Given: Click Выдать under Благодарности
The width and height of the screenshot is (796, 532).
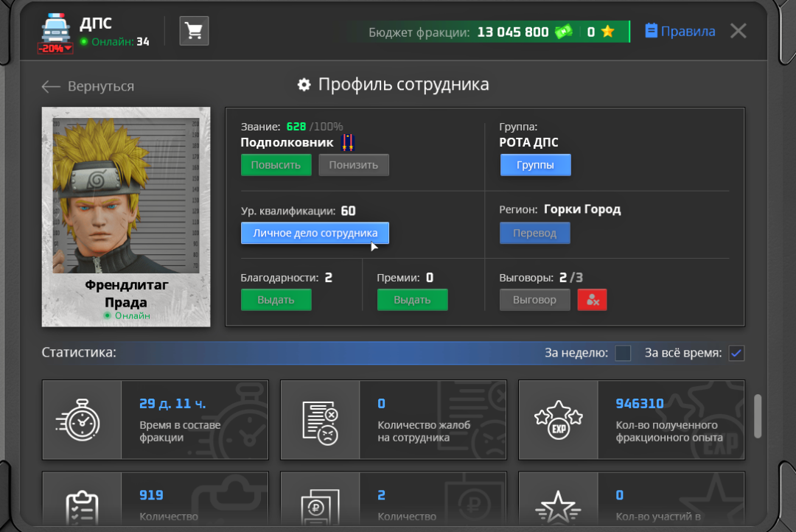Looking at the screenshot, I should point(276,300).
